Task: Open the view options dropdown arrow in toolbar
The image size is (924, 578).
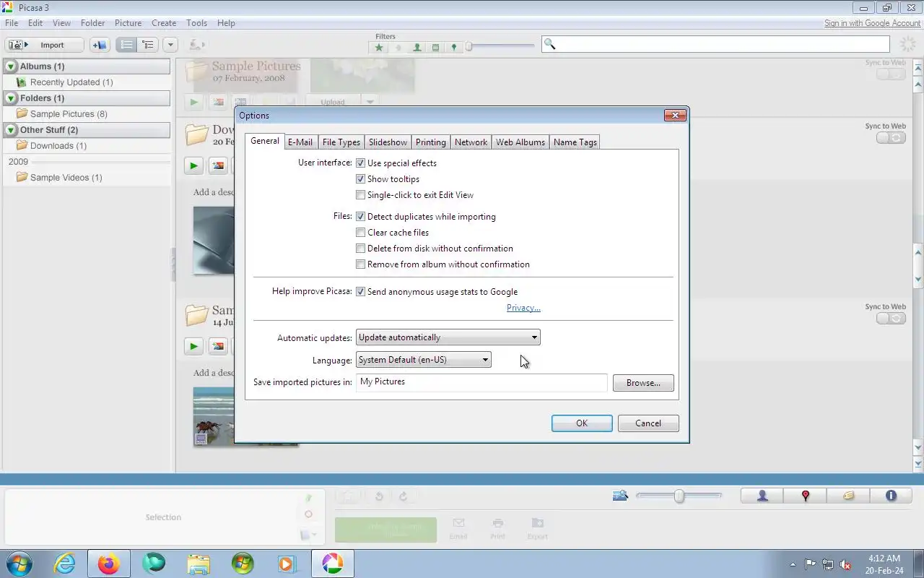Action: [170, 45]
